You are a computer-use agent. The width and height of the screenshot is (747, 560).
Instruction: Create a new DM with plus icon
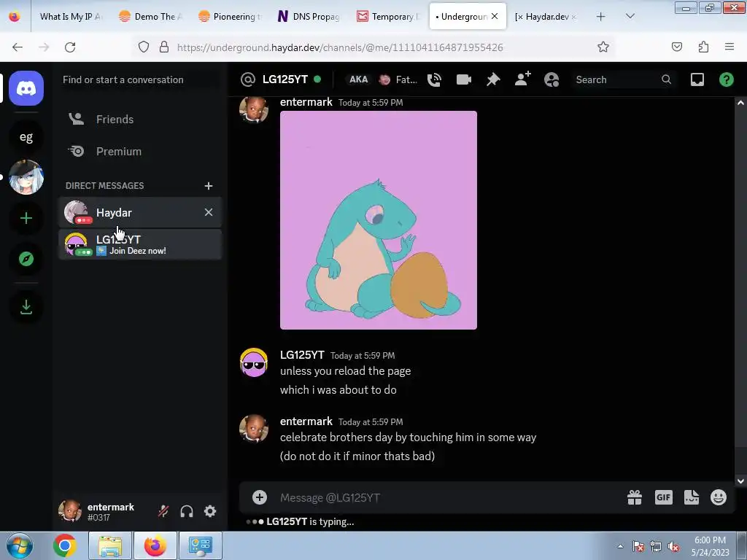[208, 186]
